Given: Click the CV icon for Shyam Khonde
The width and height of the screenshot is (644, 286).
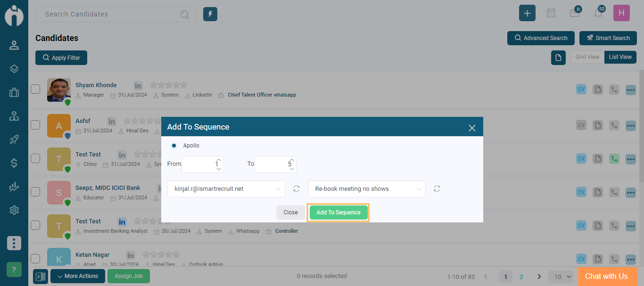Looking at the screenshot, I should point(581,90).
